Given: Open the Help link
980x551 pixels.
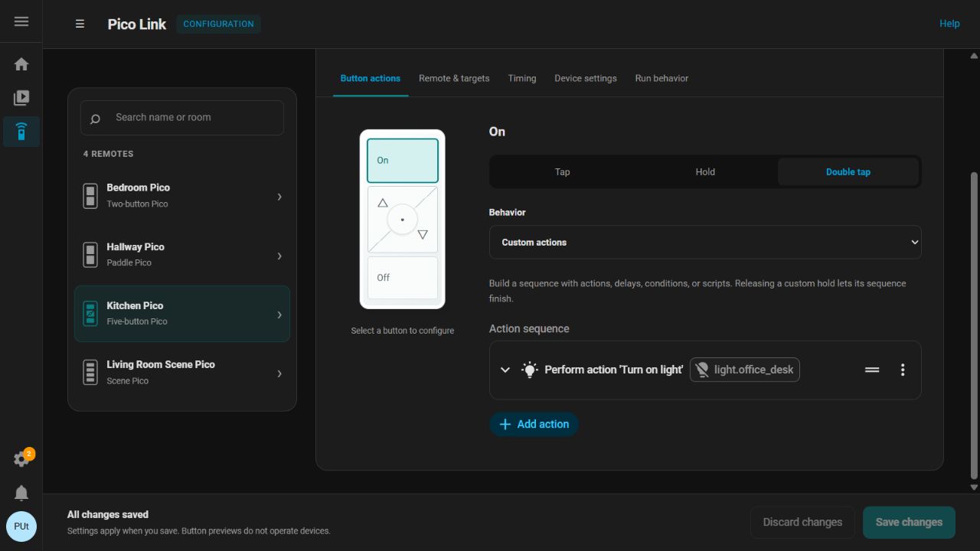Looking at the screenshot, I should (x=949, y=24).
